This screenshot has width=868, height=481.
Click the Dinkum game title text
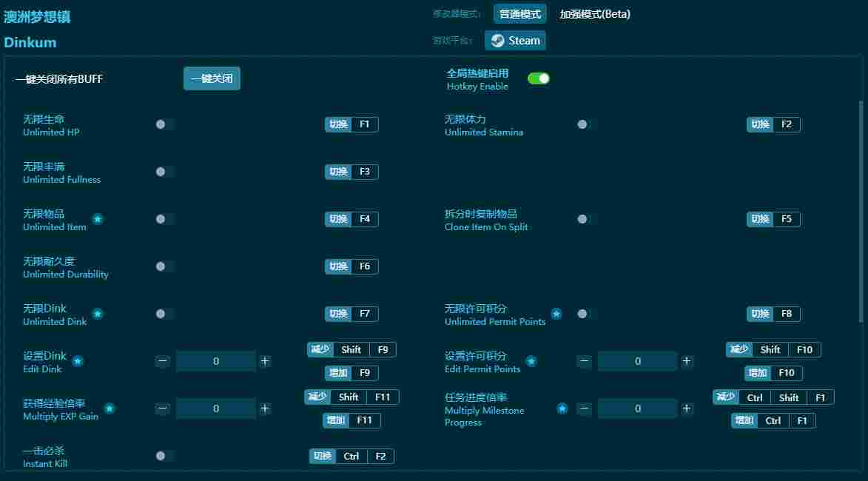pos(30,43)
